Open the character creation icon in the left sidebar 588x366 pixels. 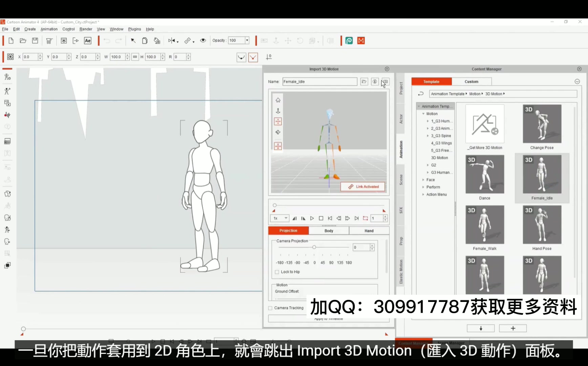[7, 77]
